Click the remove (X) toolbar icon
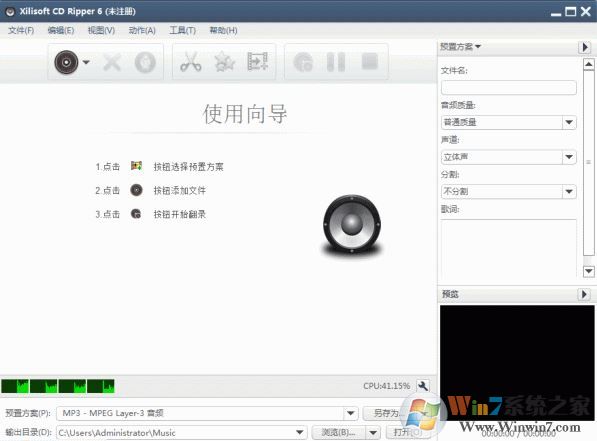 click(112, 62)
